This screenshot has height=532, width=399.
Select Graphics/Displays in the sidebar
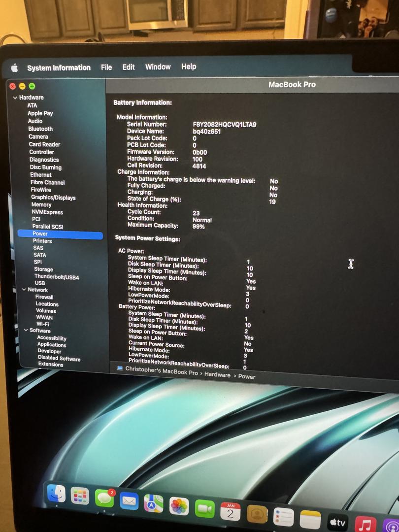53,198
